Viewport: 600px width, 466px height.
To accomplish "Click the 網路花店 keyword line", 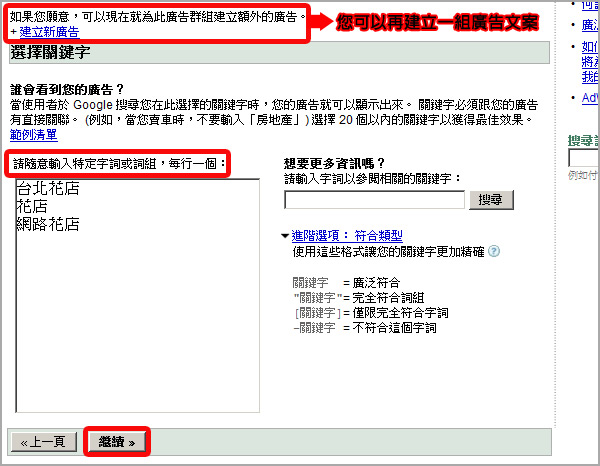I will tap(48, 224).
